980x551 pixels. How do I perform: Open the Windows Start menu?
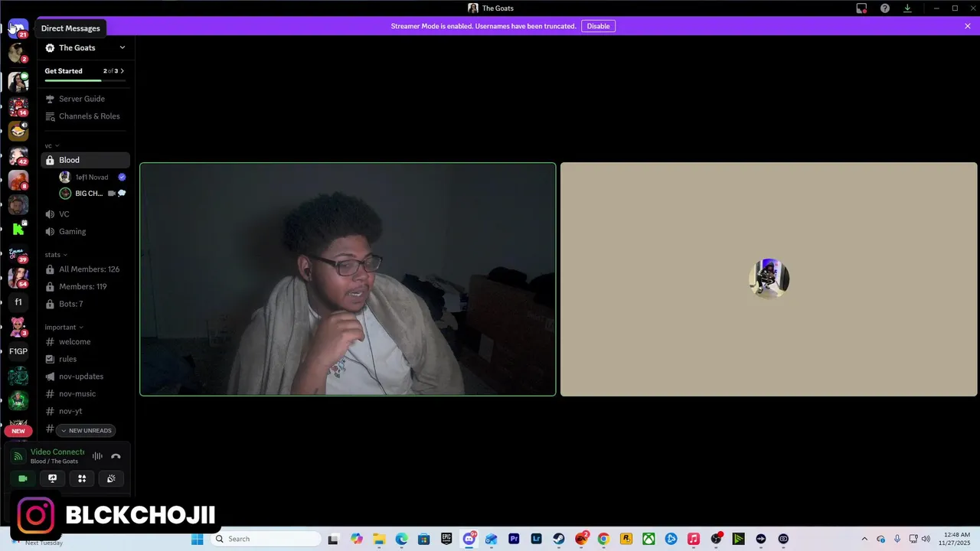click(197, 539)
